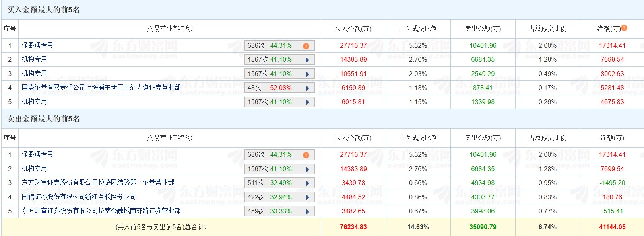The height and width of the screenshot is (236, 644).
Task: Open 东方财富证券拉萨金融城南环路证券营业部 link
Action: (101, 211)
